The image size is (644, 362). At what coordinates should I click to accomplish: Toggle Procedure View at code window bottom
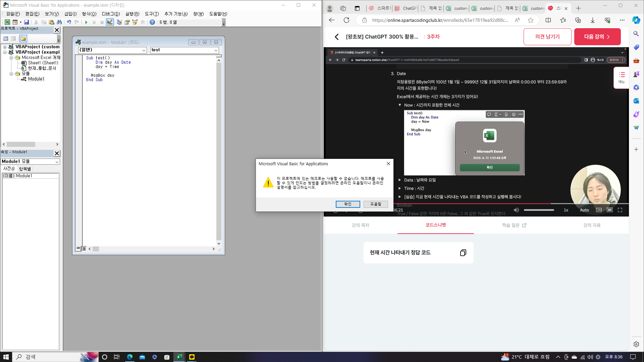click(78, 249)
